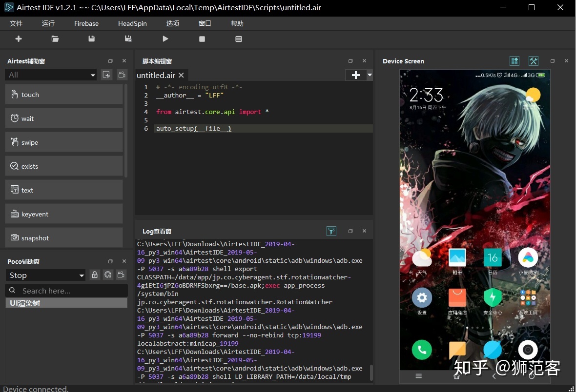The image size is (576, 392).
Task: Click the Log查看窗 vertical scrollbar
Action: tap(371, 372)
